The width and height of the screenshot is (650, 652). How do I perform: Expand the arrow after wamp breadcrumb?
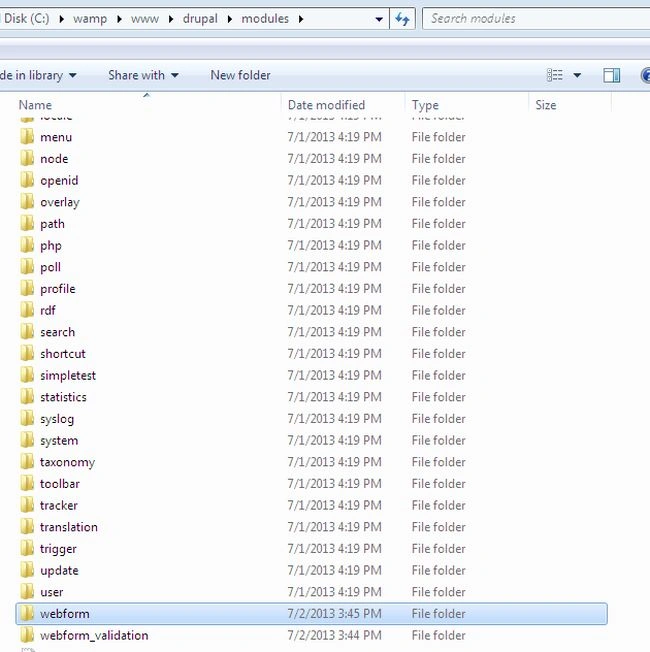[x=119, y=19]
